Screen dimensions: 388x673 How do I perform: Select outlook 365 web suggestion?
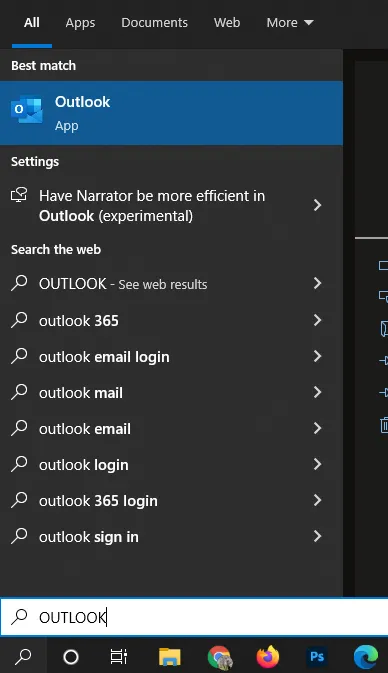click(171, 320)
